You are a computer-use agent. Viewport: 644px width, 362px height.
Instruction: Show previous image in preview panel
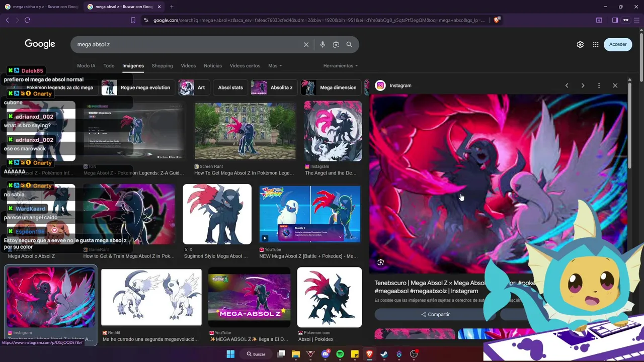coord(567,85)
